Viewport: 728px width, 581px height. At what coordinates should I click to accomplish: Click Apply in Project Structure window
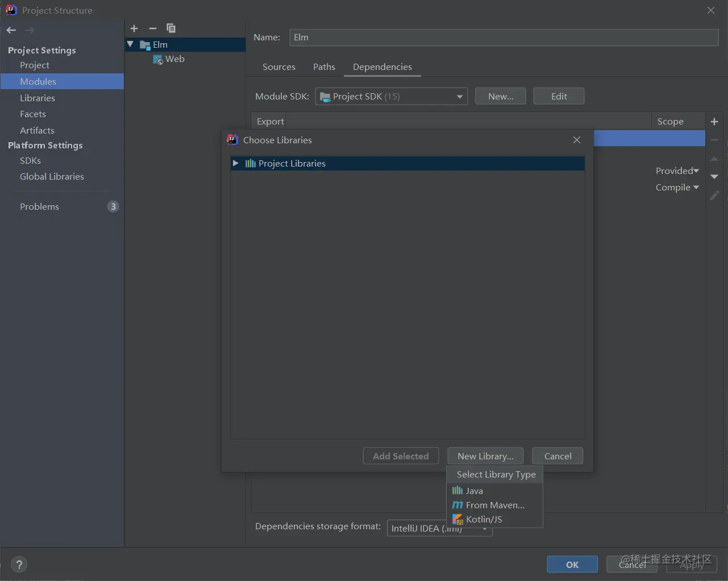[692, 565]
